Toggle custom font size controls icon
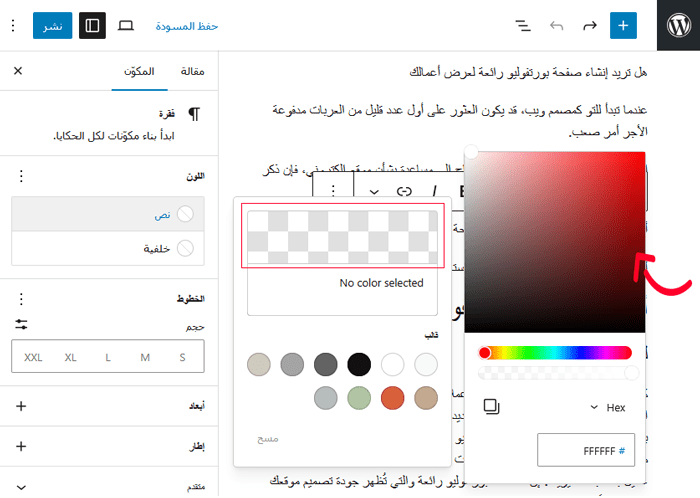This screenshot has width=700, height=498. click(21, 324)
